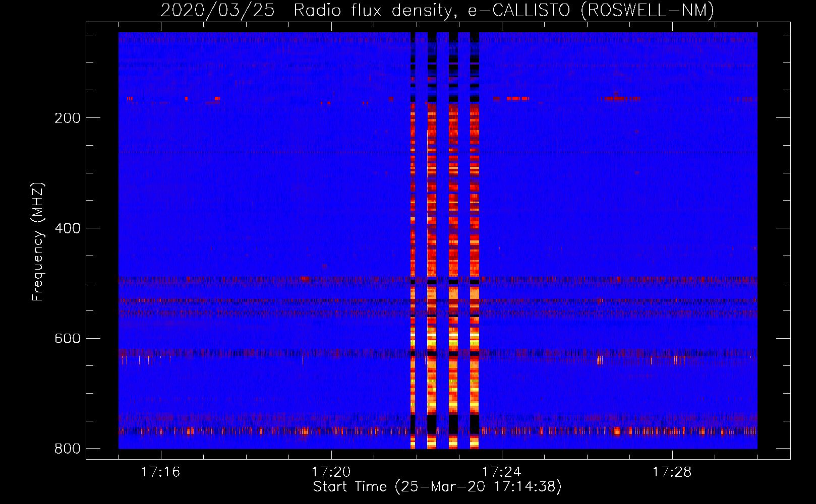816x504 pixels.
Task: Click the 'Frequency (MHZ)' axis label
Action: coord(38,242)
